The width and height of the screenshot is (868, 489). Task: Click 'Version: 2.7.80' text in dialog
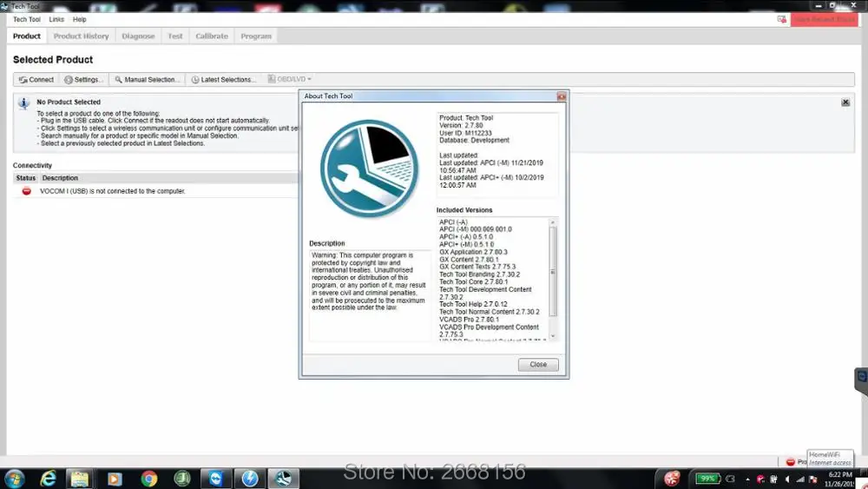tap(461, 126)
